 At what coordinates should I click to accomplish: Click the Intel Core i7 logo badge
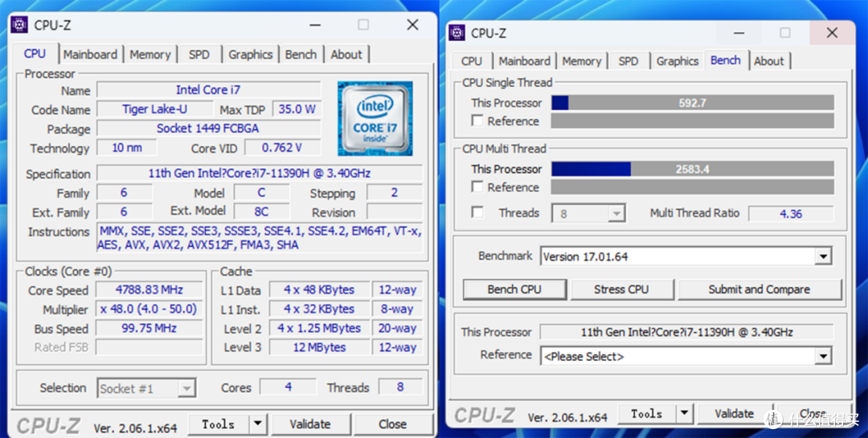(375, 118)
